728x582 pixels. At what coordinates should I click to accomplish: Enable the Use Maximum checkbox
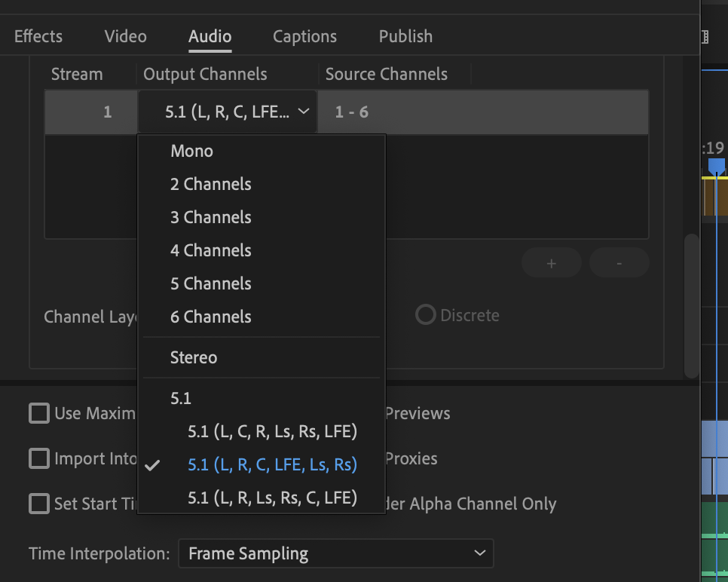pyautogui.click(x=38, y=413)
